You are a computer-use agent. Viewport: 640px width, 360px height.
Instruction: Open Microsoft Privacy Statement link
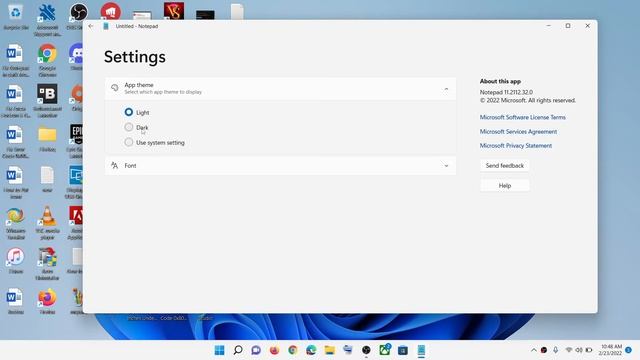pos(516,145)
